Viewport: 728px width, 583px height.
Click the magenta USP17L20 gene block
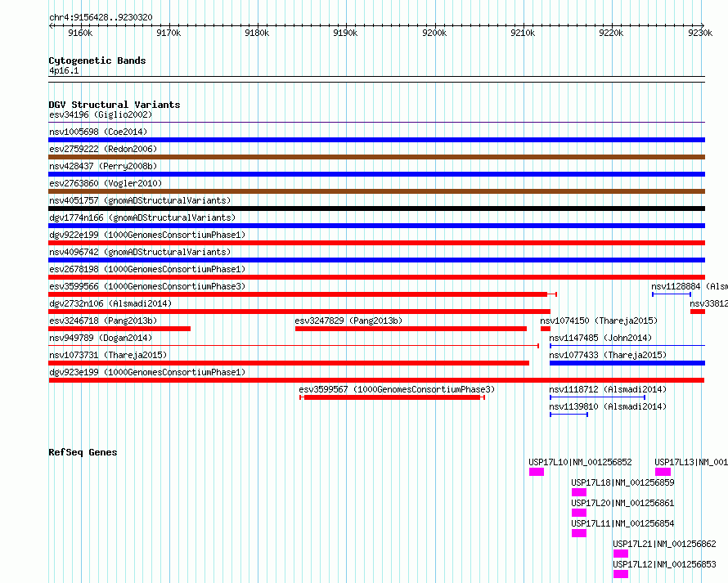pos(579,513)
